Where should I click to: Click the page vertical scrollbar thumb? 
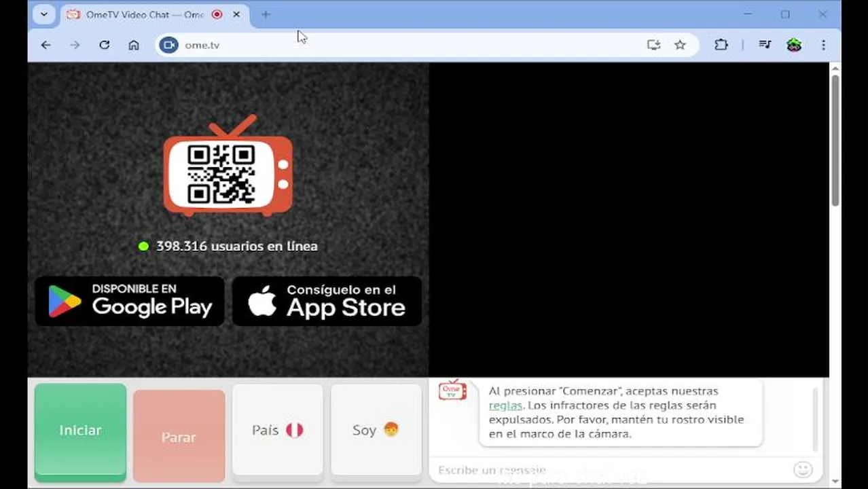click(x=835, y=139)
